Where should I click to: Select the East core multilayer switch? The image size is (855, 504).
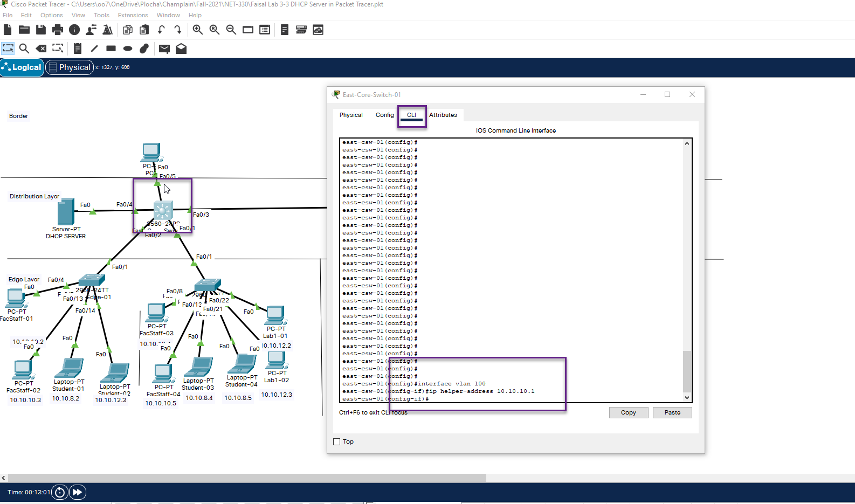tap(163, 211)
